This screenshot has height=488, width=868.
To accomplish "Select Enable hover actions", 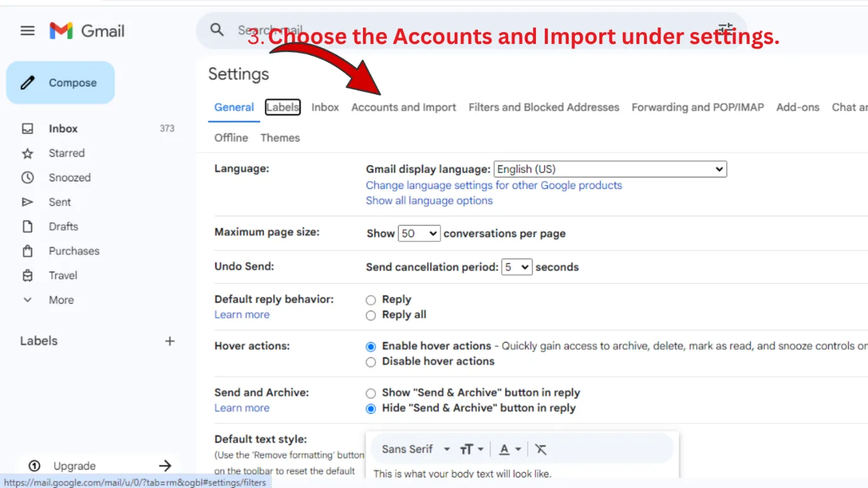I will (371, 347).
